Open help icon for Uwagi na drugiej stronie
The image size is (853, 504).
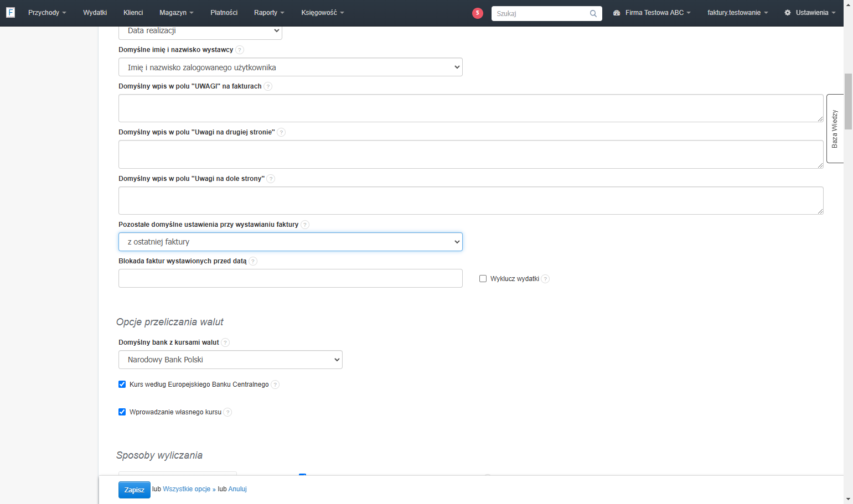(x=281, y=132)
